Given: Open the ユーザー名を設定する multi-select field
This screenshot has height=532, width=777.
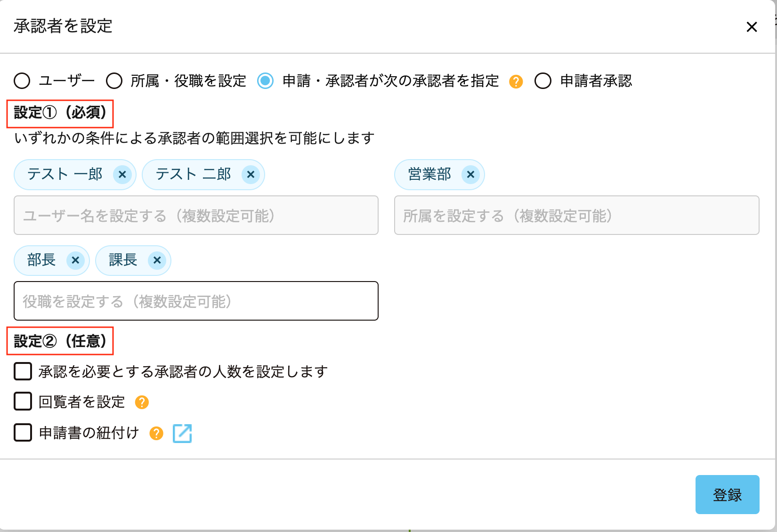Looking at the screenshot, I should [196, 216].
